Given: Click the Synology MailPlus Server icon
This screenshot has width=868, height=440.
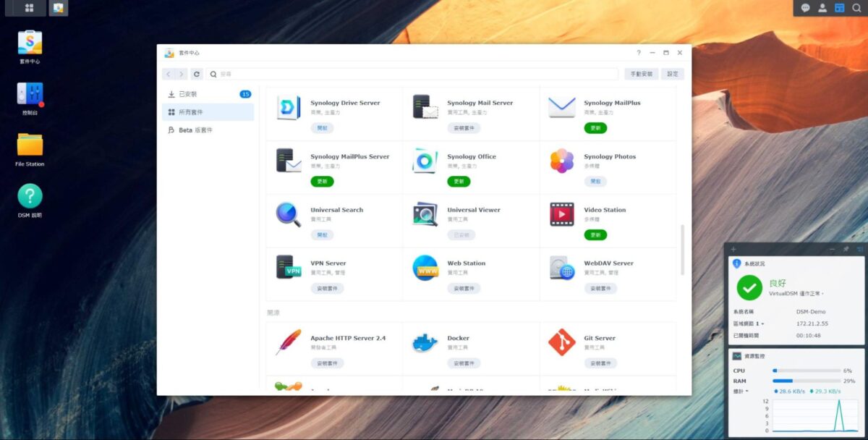Looking at the screenshot, I should 289,161.
